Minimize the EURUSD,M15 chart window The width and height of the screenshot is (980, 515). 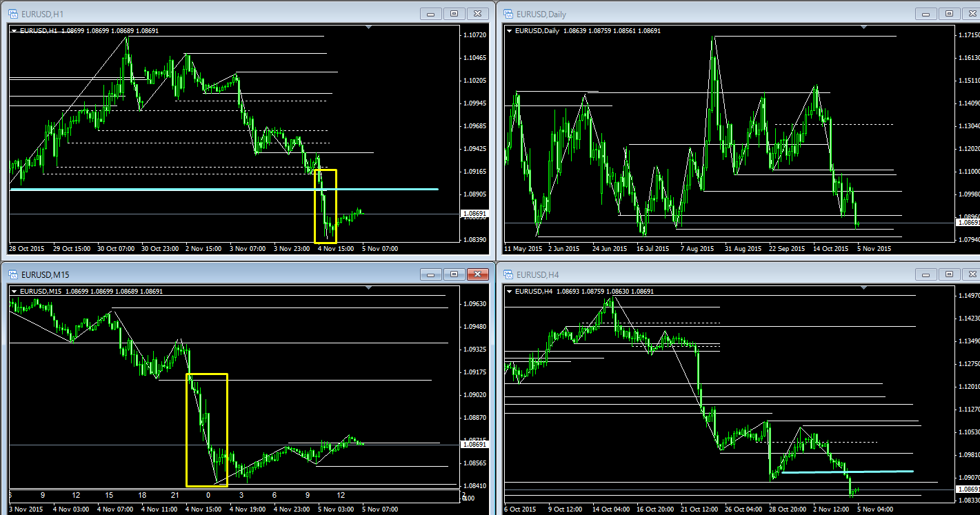coord(431,274)
